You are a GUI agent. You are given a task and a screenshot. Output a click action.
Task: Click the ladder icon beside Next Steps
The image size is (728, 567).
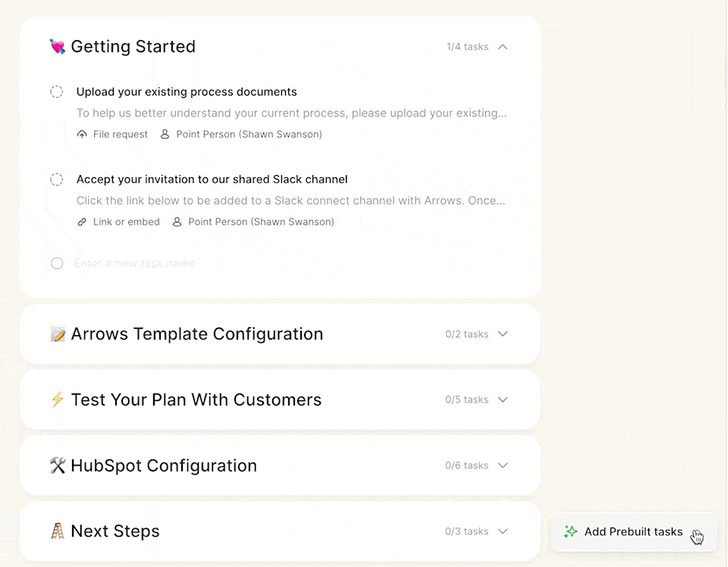click(x=58, y=531)
